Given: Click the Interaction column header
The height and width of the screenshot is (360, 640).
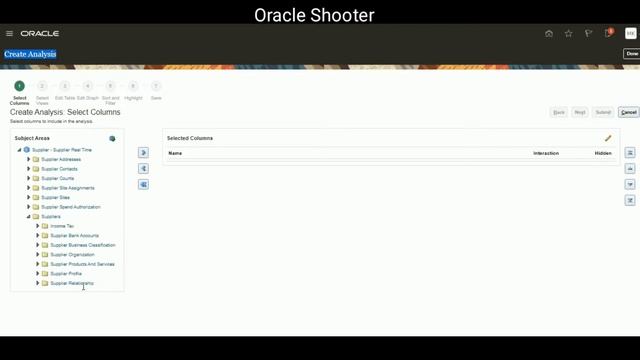Looking at the screenshot, I should (546, 153).
